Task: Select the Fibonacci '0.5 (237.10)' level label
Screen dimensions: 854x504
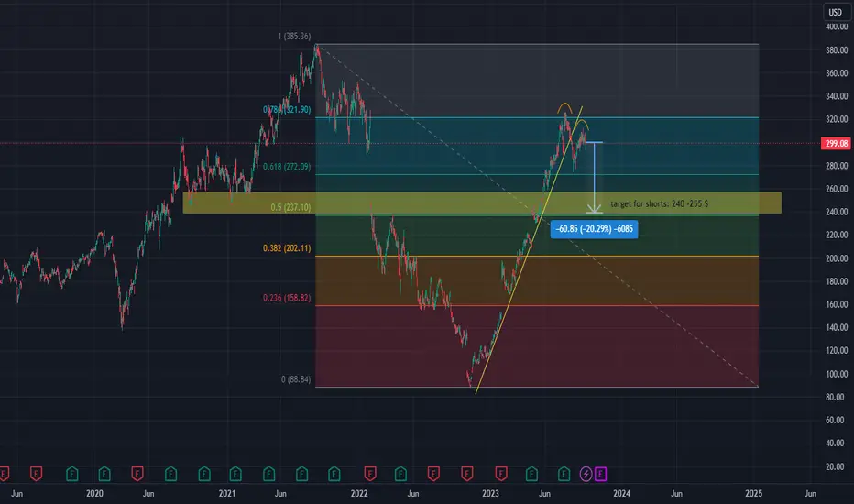Action: click(290, 207)
